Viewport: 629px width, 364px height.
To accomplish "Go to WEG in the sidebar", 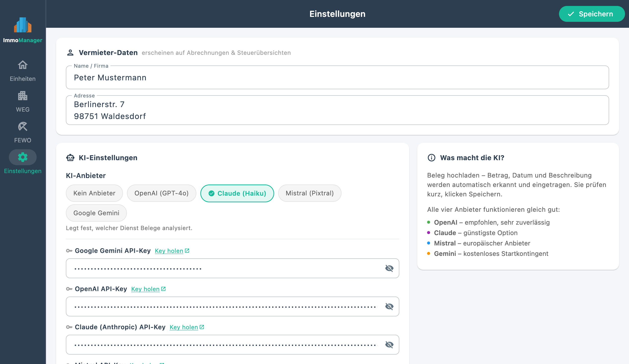I will [23, 110].
